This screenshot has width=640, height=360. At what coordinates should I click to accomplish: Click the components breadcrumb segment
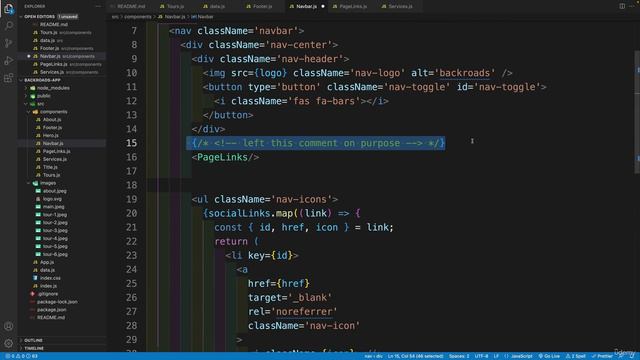click(138, 17)
